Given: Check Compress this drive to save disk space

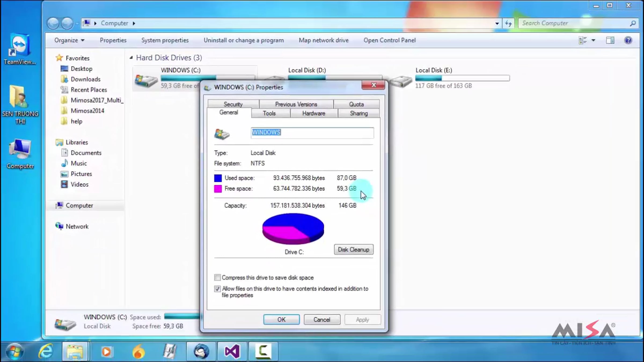Looking at the screenshot, I should [x=217, y=277].
